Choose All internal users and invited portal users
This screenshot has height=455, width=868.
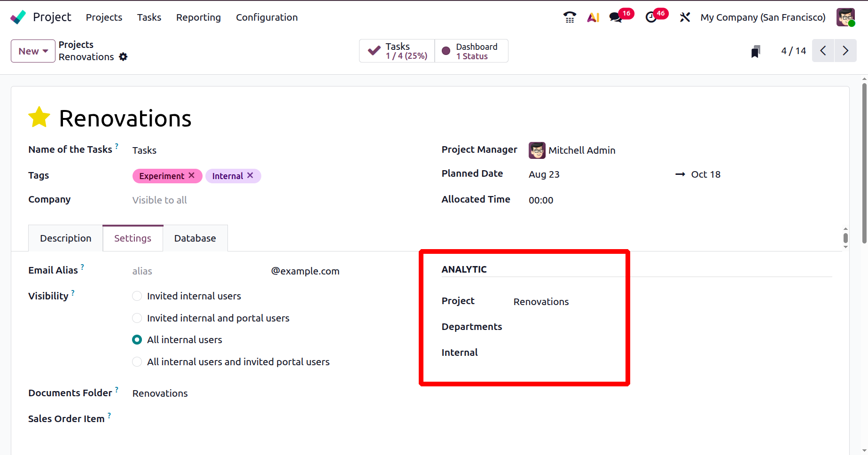(x=137, y=362)
